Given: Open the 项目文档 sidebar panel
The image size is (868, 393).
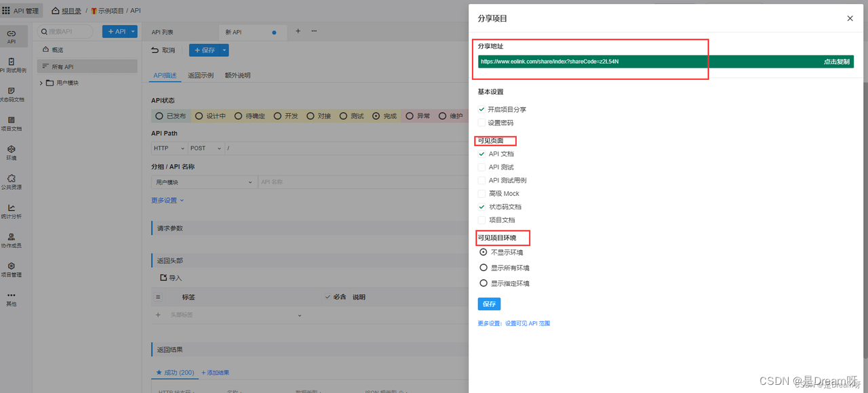Looking at the screenshot, I should point(12,123).
